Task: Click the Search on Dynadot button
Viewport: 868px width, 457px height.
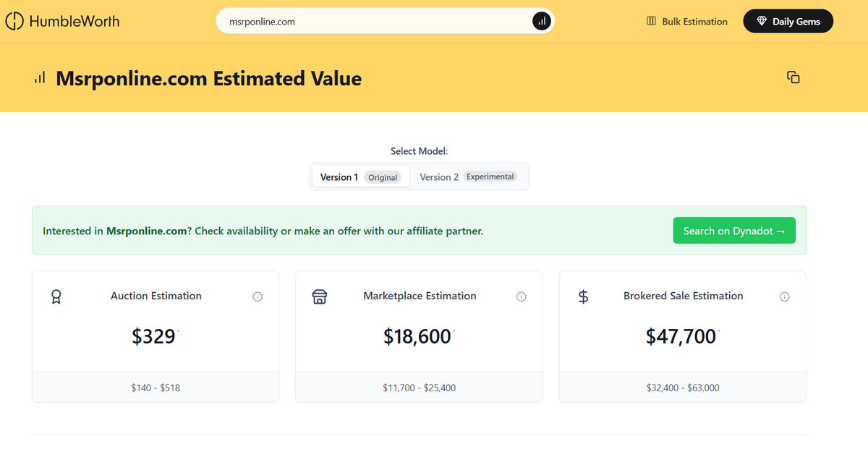Action: click(734, 230)
